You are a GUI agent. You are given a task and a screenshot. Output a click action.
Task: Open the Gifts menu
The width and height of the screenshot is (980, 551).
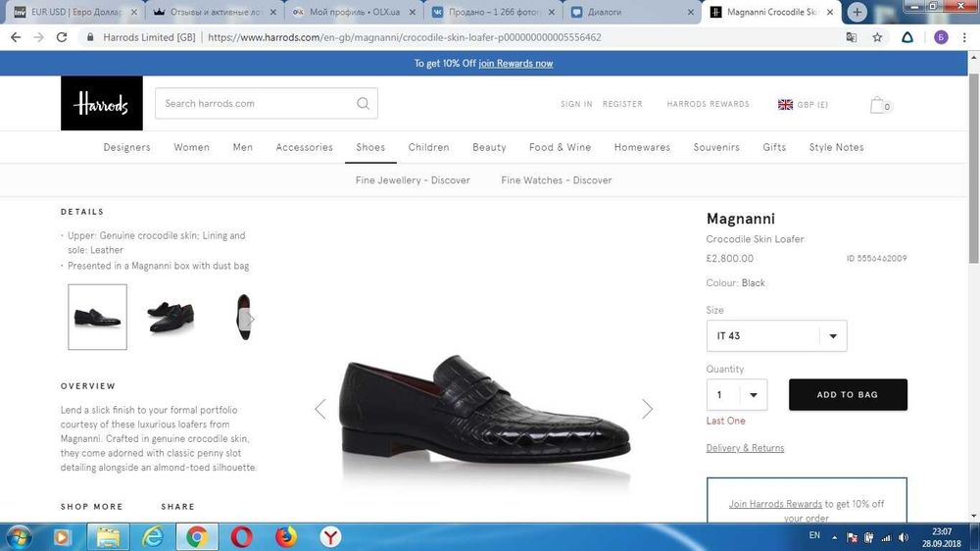pos(774,147)
